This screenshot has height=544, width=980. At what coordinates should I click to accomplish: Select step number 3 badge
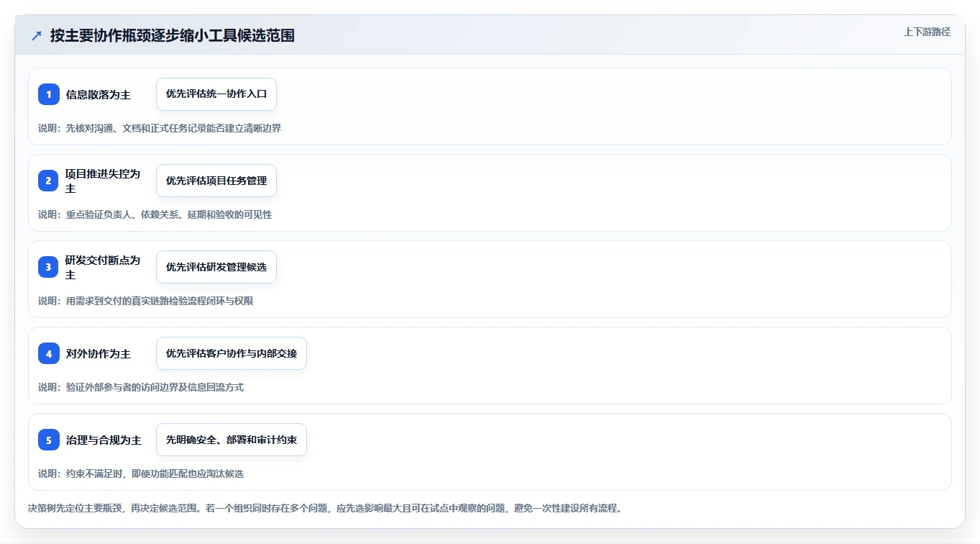pyautogui.click(x=49, y=267)
